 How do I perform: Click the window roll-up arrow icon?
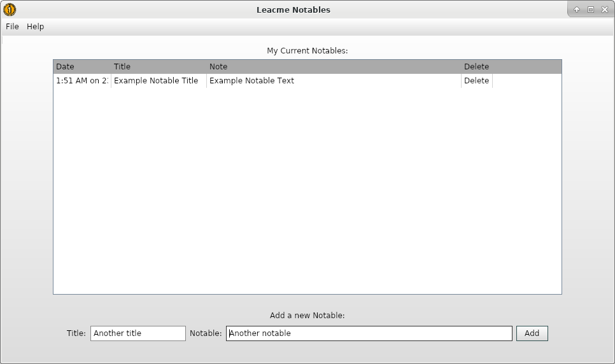point(577,10)
